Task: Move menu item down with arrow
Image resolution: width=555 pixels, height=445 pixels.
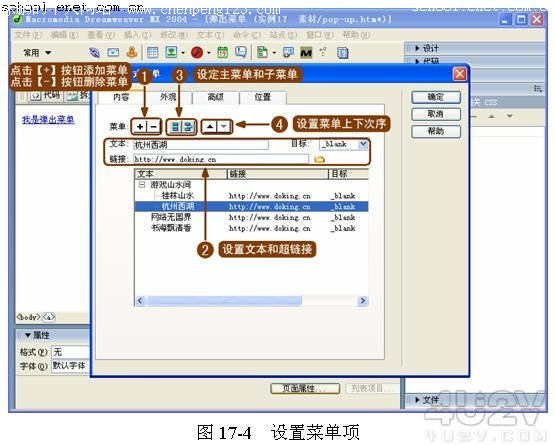Action: point(224,126)
